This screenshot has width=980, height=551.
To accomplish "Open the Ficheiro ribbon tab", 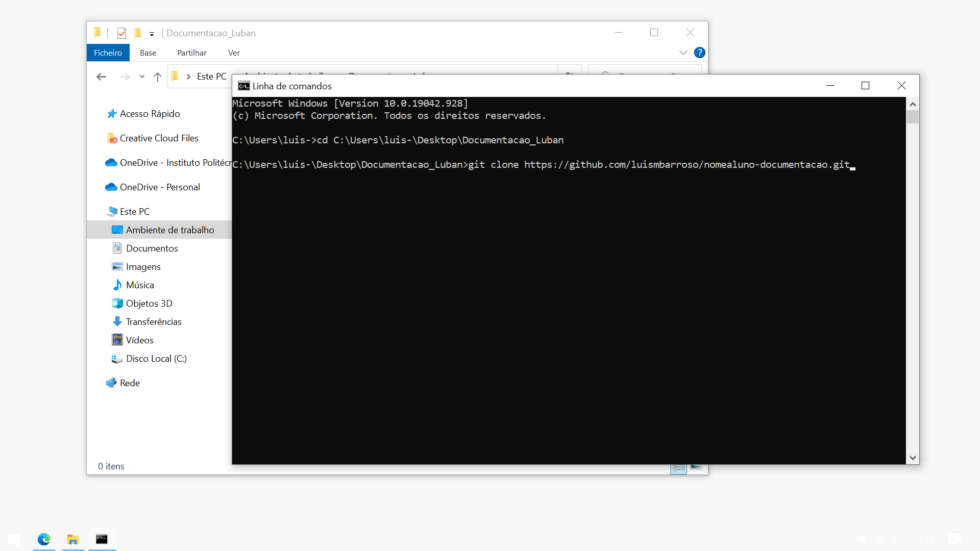I will [x=108, y=53].
